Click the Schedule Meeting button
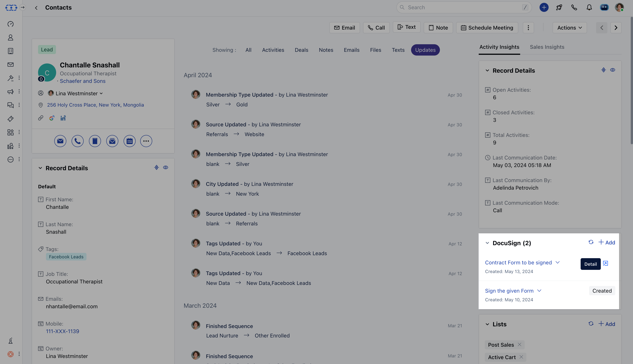Screen dimensions: 633x364 [x=487, y=27]
